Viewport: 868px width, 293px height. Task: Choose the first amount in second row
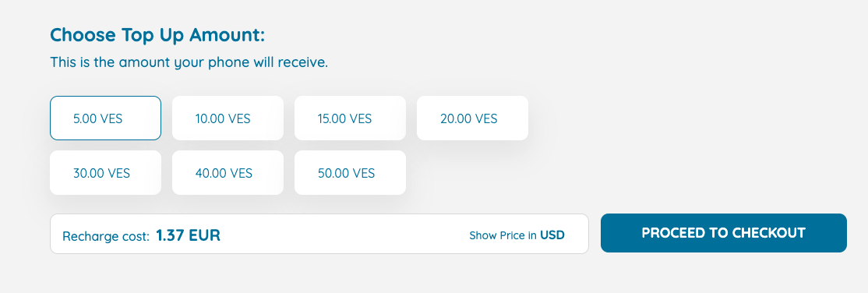point(106,173)
